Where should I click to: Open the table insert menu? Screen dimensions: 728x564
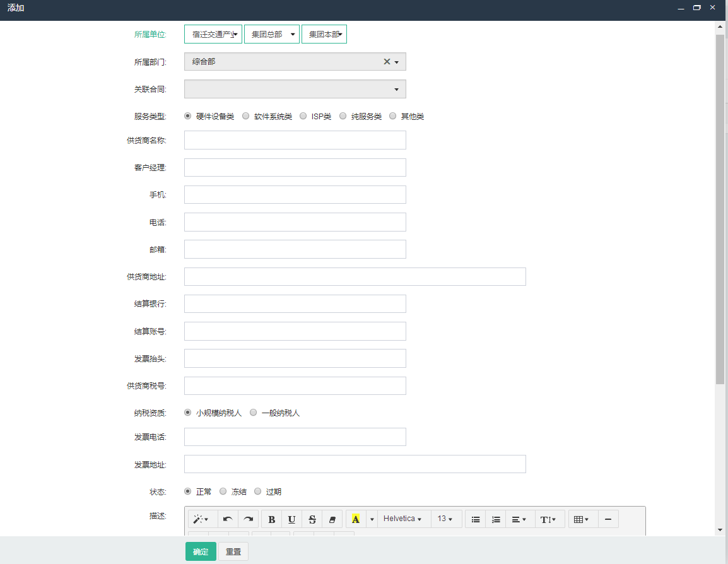[582, 519]
